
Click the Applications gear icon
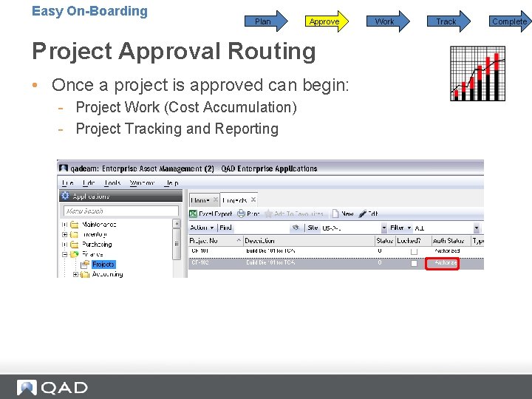click(x=65, y=196)
